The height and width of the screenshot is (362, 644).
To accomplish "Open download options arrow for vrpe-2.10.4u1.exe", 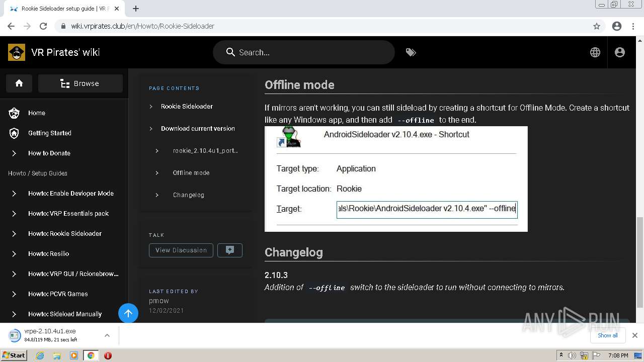I will point(107,335).
